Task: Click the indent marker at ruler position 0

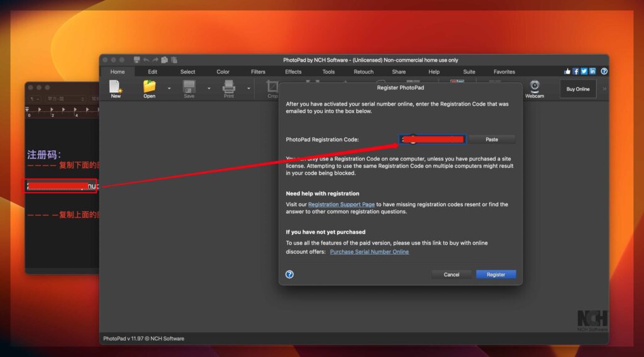Action: [x=27, y=109]
